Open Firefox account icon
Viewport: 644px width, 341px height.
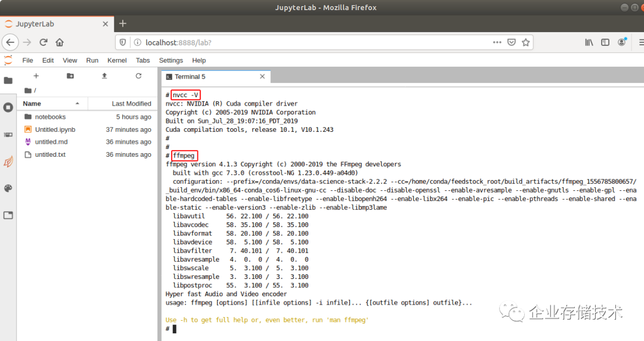click(x=622, y=42)
